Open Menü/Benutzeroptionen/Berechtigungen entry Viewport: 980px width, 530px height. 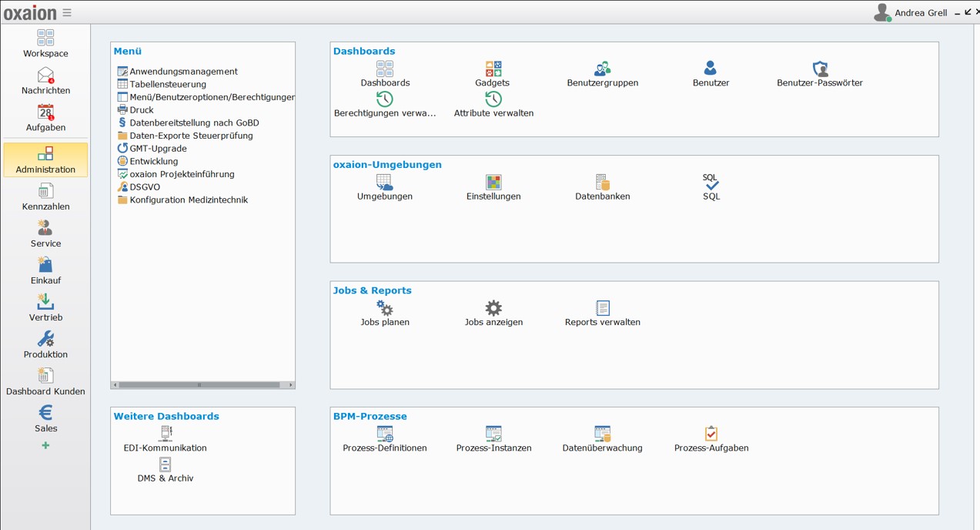[x=206, y=97]
